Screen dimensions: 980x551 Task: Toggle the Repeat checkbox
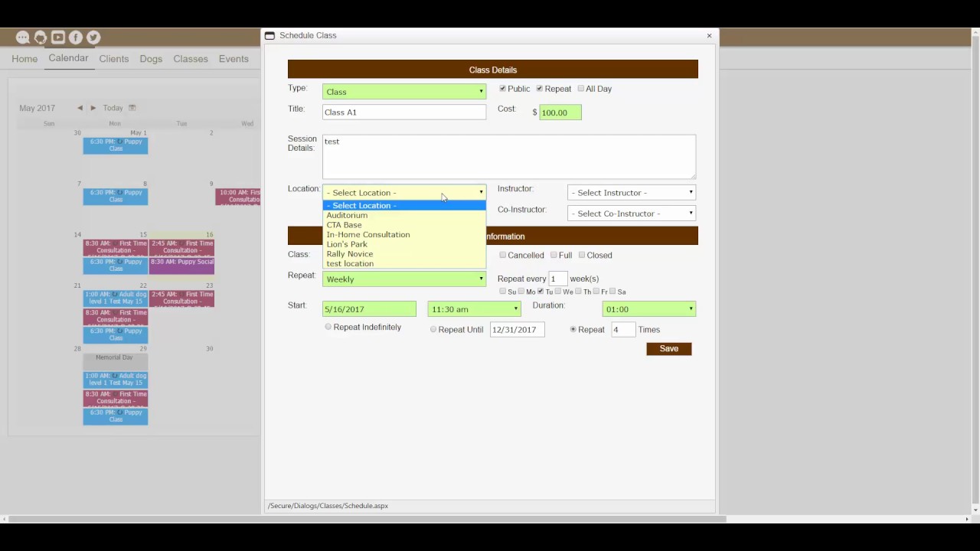point(540,89)
